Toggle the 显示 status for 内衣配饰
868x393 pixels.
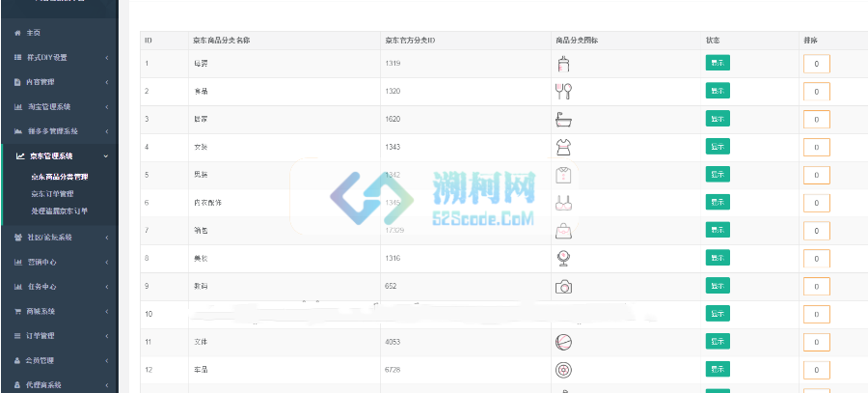[x=718, y=202]
